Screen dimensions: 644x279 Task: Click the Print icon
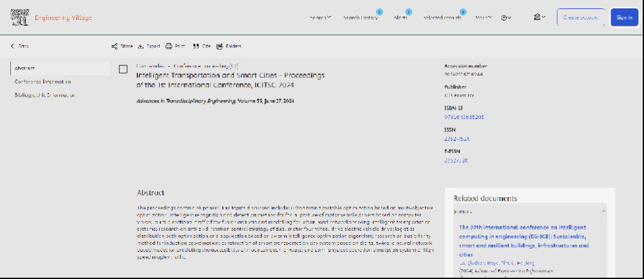(x=169, y=46)
